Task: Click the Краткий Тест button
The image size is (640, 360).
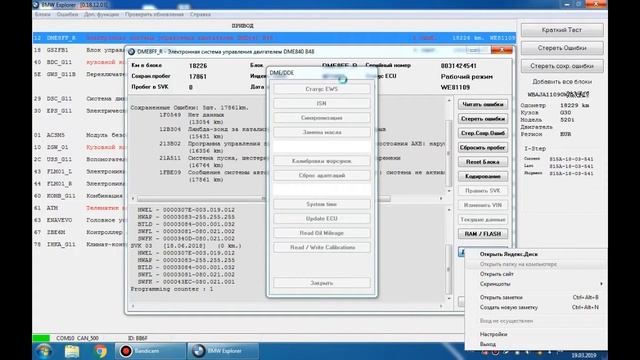Action: click(562, 30)
